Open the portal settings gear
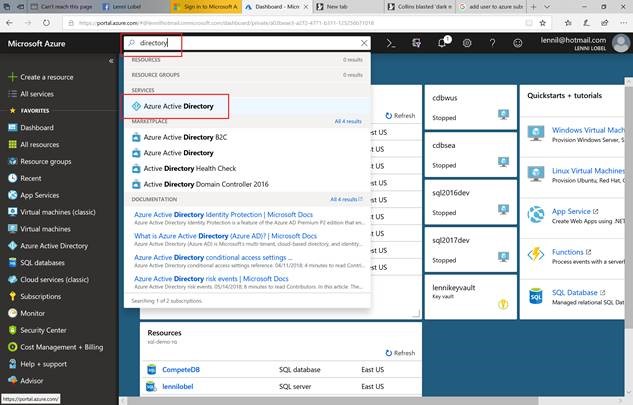 [x=467, y=43]
